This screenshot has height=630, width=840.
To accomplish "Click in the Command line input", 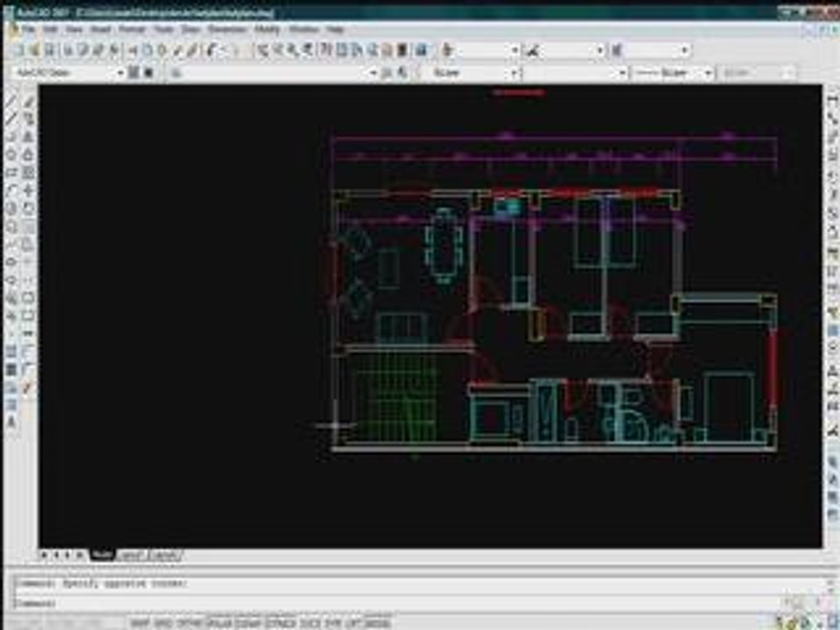I will 418,603.
